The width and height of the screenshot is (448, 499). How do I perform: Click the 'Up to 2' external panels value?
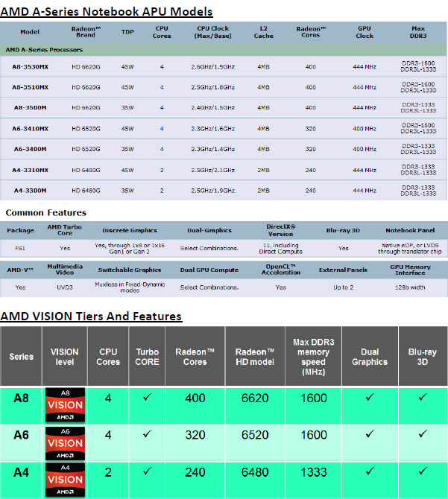[x=343, y=287]
